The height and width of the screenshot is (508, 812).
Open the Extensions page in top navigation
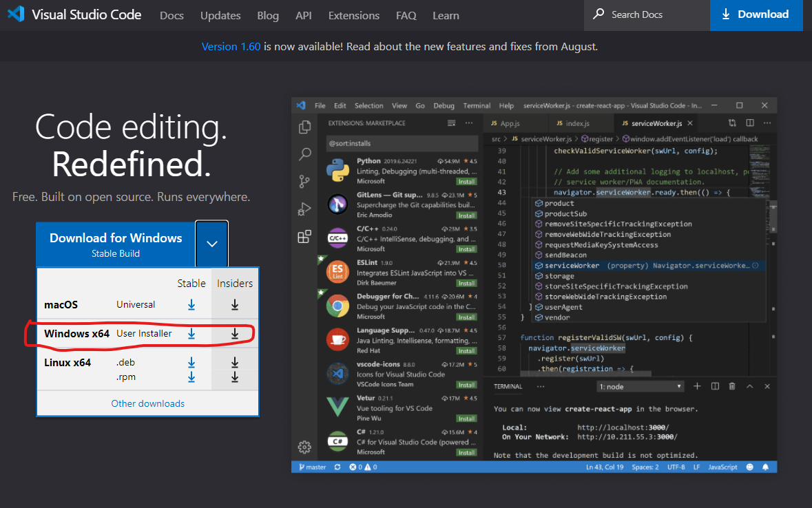coord(354,16)
